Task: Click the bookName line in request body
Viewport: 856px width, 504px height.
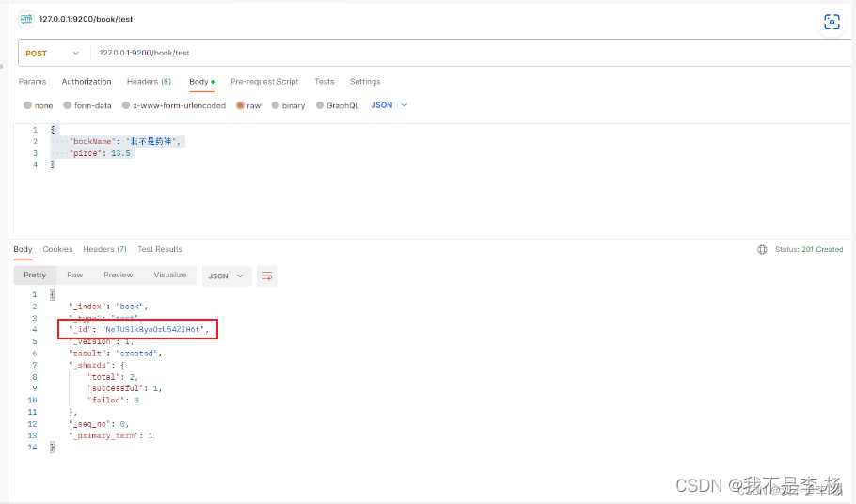Action: [x=124, y=141]
